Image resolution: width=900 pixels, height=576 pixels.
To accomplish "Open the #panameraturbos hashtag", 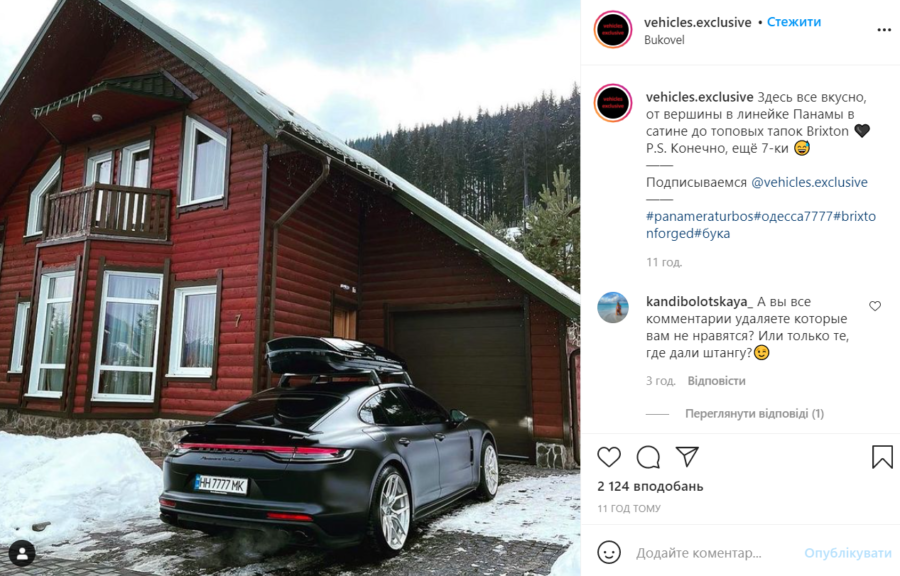I will (700, 216).
